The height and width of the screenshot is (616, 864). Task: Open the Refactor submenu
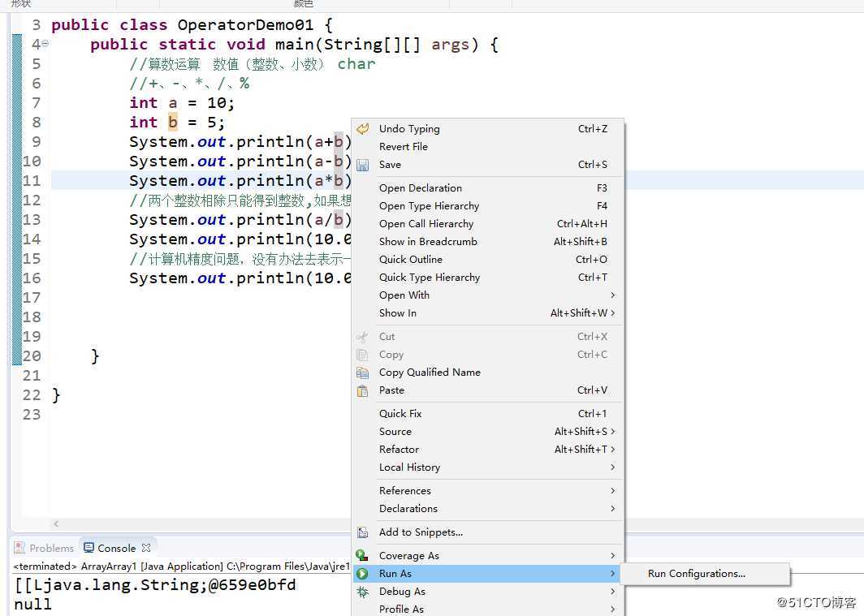(488, 449)
